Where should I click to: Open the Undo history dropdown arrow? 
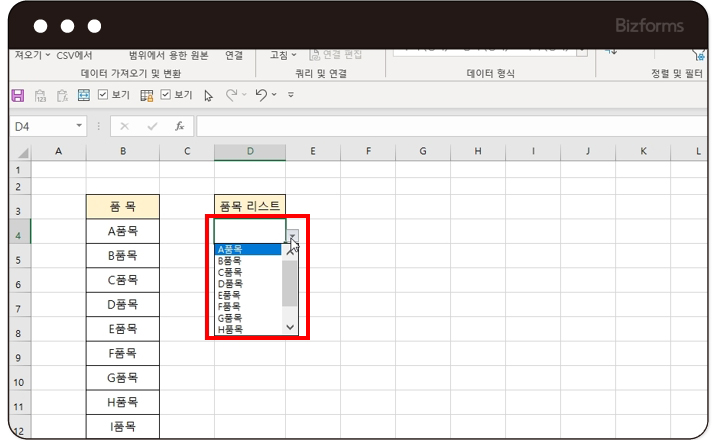[274, 95]
